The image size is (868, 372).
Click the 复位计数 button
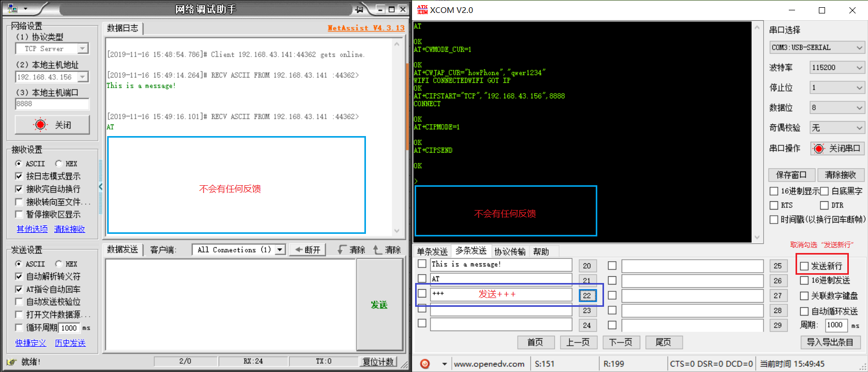click(x=378, y=362)
